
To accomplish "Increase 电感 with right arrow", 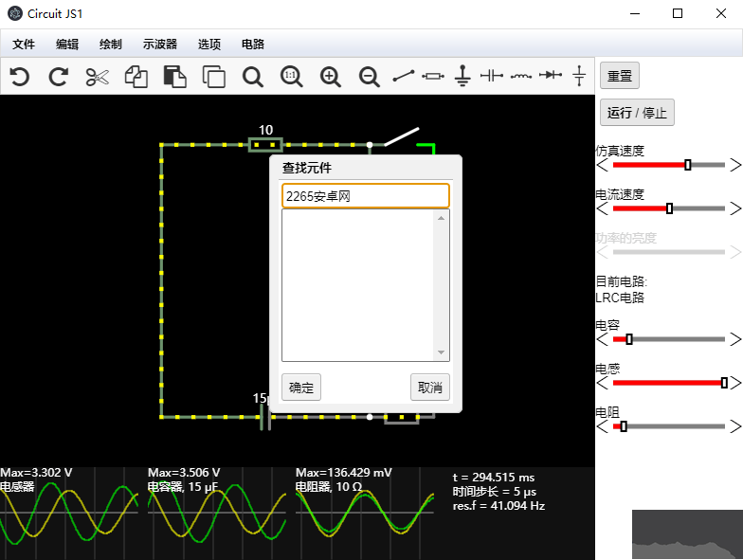I will coord(735,383).
